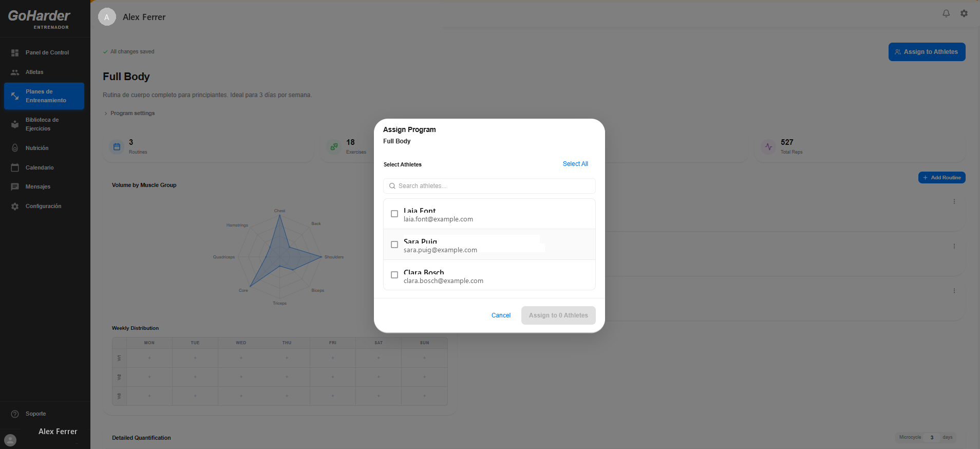Check the Laia Font checkbox
Viewport: 980px width, 449px height.
click(394, 214)
